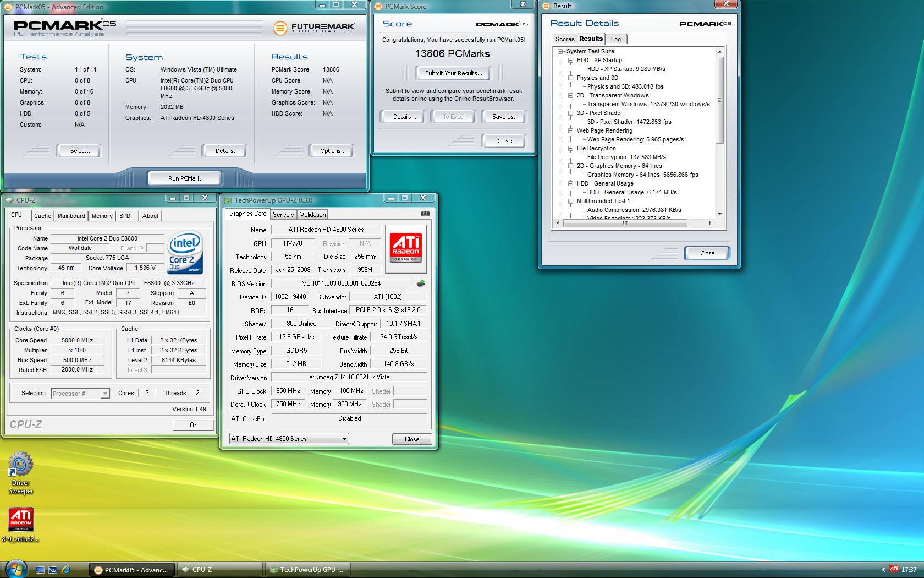The width and height of the screenshot is (924, 578).
Task: Collapse the File Decryption node
Action: (x=571, y=148)
